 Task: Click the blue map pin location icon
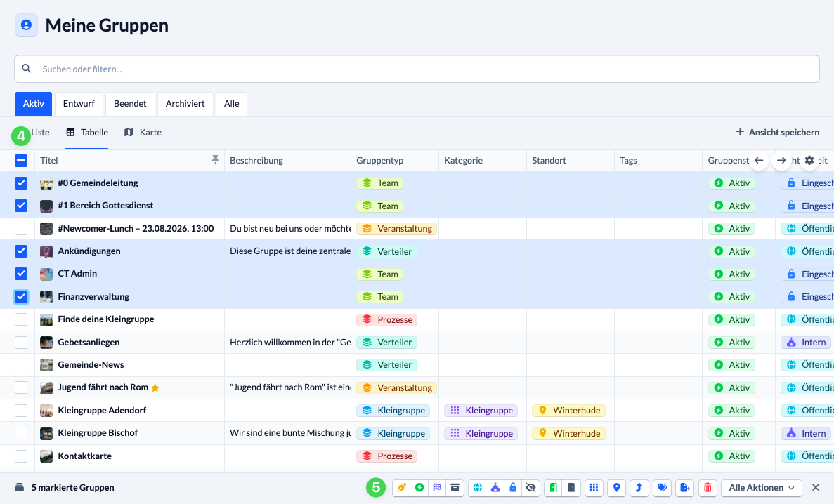pyautogui.click(x=616, y=488)
